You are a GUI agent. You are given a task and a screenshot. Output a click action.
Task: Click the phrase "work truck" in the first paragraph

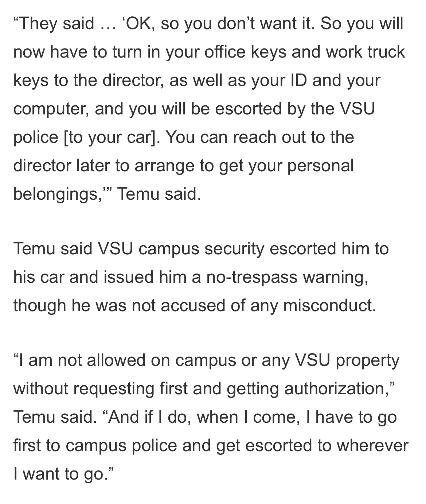(365, 52)
